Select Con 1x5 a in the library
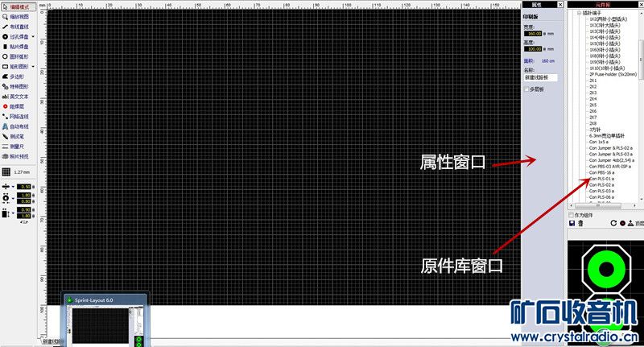This screenshot has height=347, width=644. 599,142
